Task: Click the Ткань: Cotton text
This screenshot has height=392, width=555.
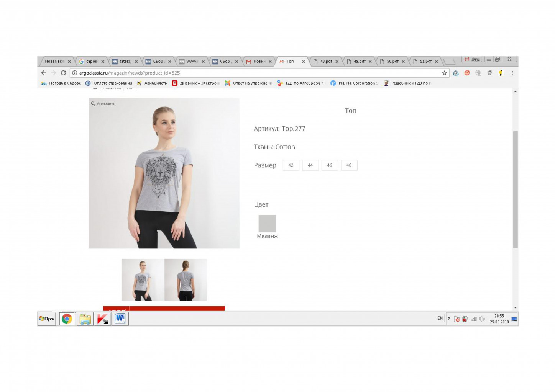Action: (x=274, y=147)
